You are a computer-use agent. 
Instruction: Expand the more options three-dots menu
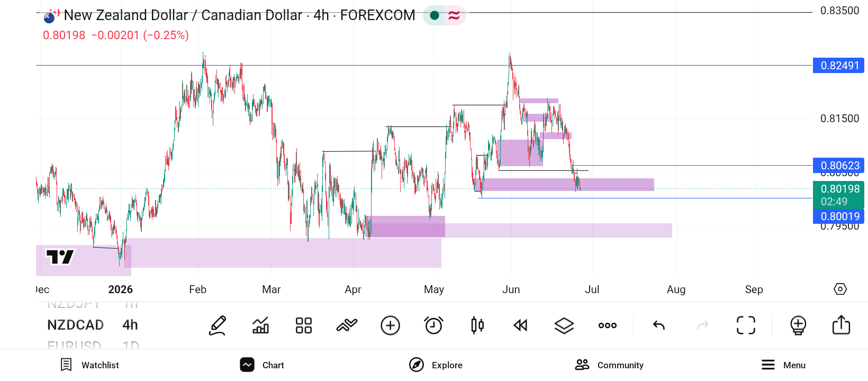coord(608,325)
